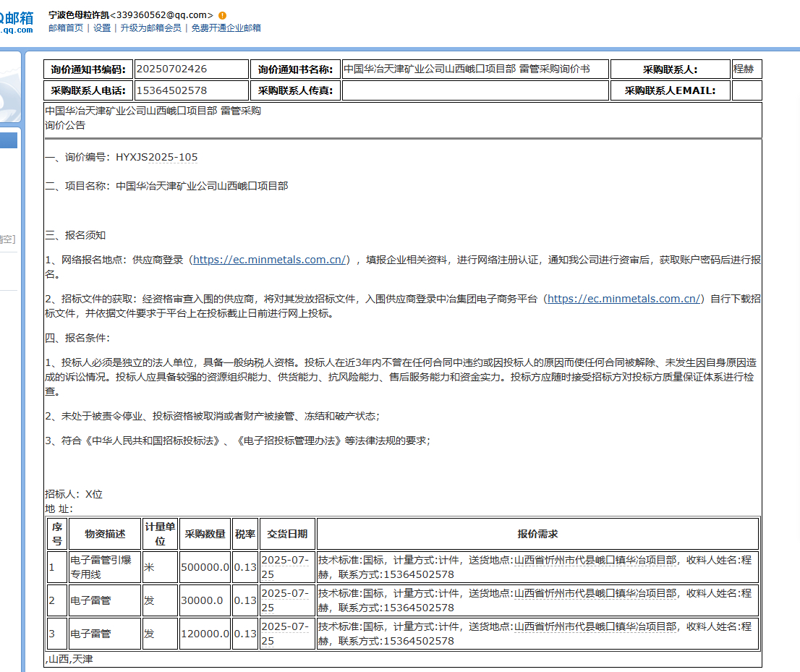Click 招标人：X位 text
The height and width of the screenshot is (672, 800).
click(74, 495)
